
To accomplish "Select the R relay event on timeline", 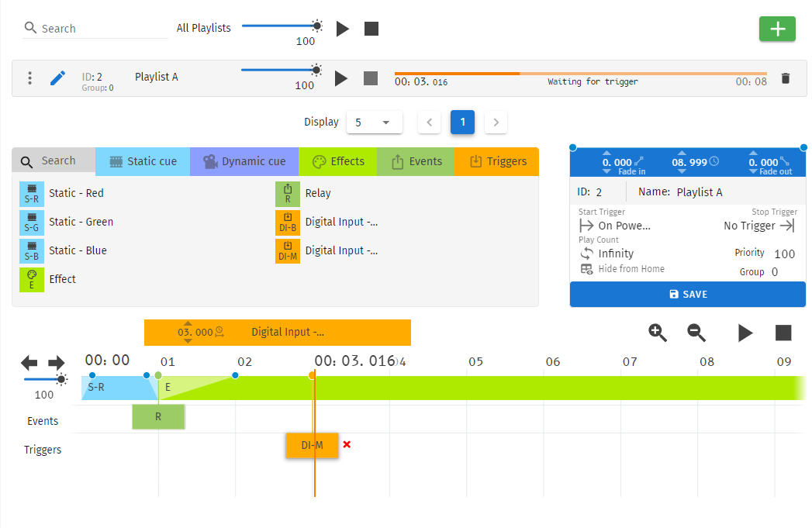I will [158, 416].
